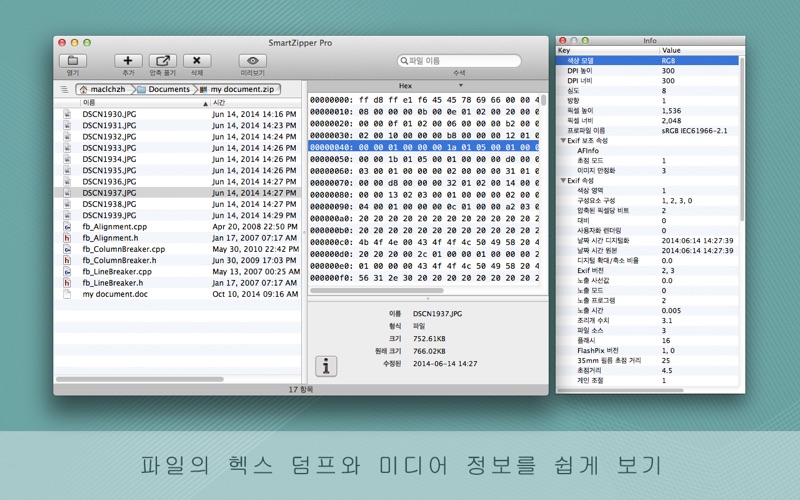This screenshot has width=800, height=500.
Task: Click image icon of DSCN1937.JPG row
Action: tap(67, 193)
